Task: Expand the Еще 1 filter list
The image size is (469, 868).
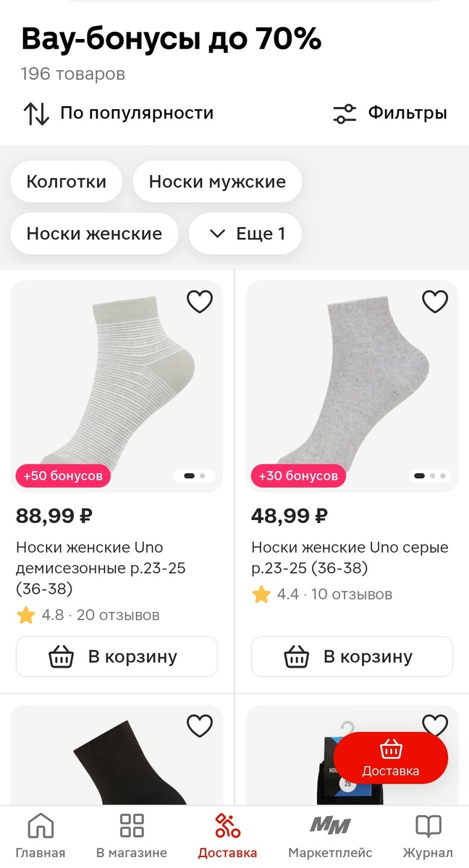Action: click(245, 234)
